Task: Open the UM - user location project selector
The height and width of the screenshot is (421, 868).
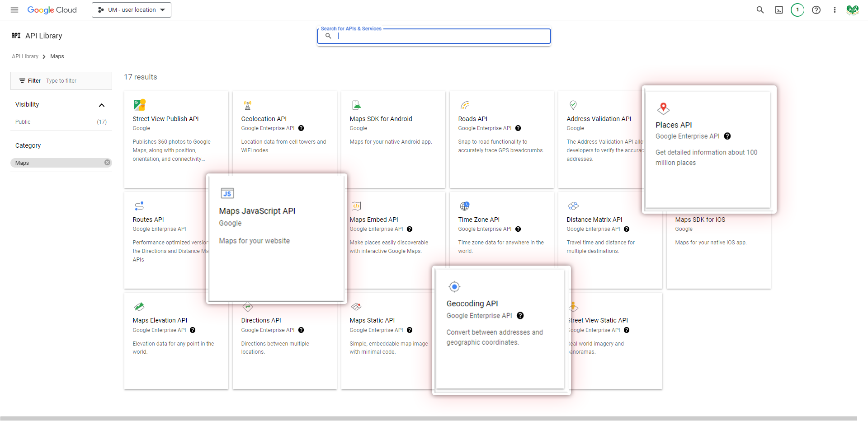Action: point(132,10)
